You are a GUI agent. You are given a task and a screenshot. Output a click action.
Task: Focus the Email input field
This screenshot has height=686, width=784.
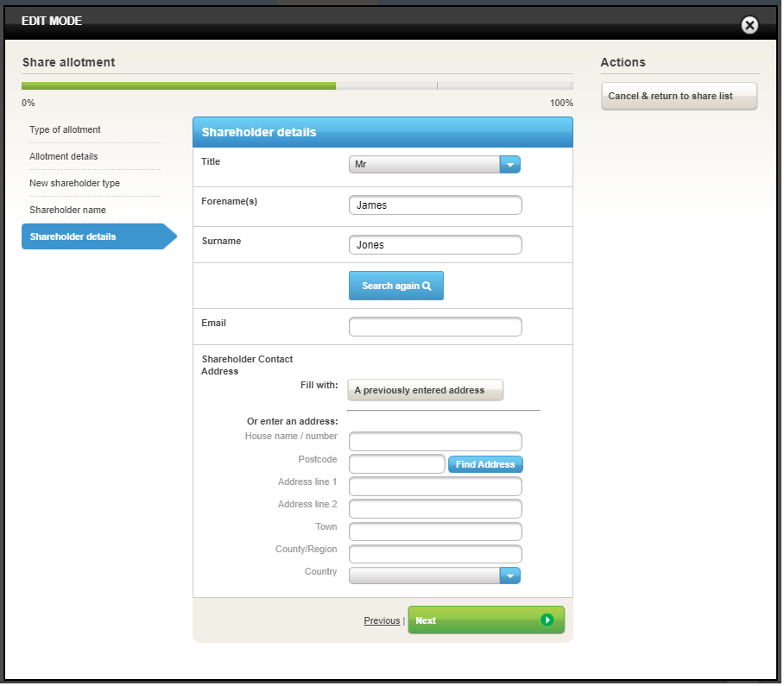[435, 326]
